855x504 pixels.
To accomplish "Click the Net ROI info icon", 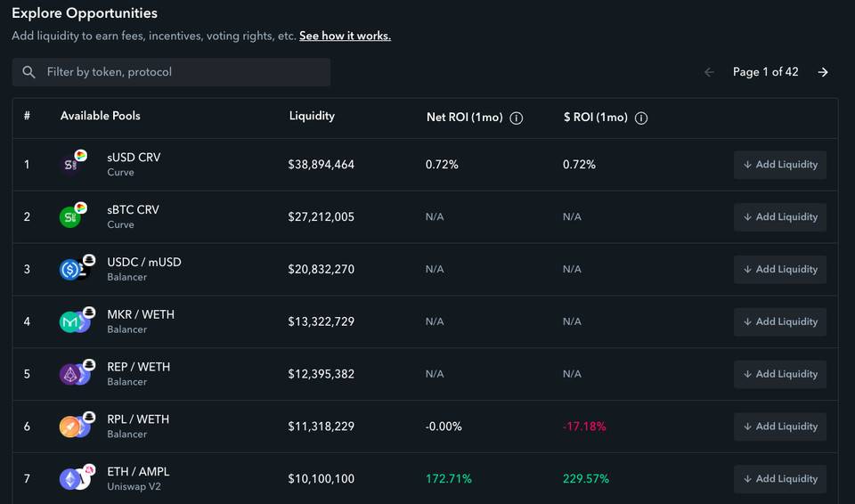I will tap(516, 118).
